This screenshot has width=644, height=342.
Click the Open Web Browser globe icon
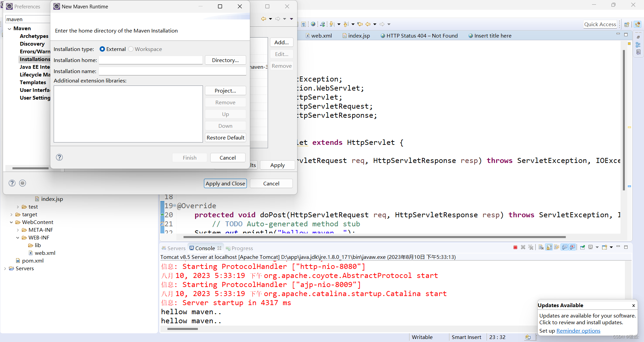[x=313, y=24]
